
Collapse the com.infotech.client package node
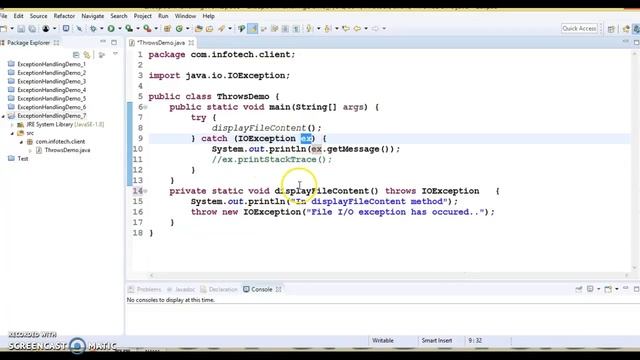click(22, 142)
